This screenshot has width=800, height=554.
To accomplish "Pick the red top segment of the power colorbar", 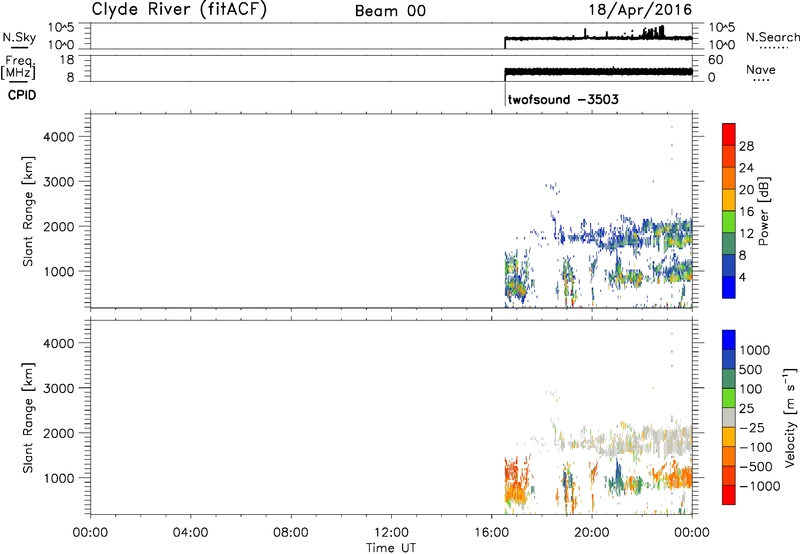I will pyautogui.click(x=729, y=134).
